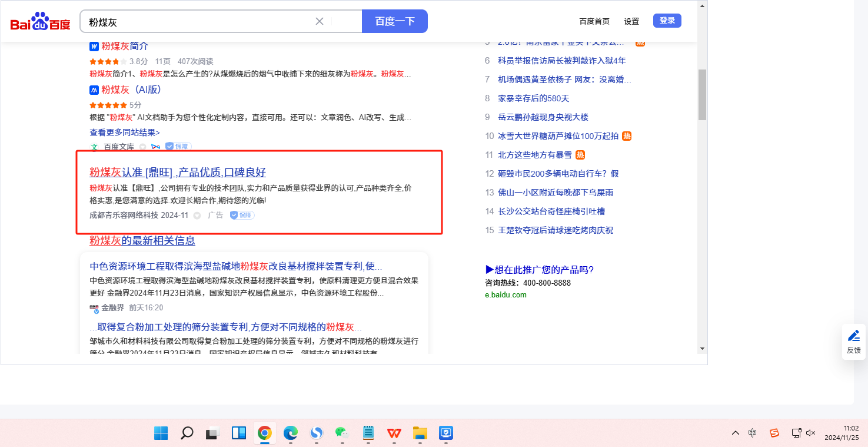Open WeChat from the taskbar
This screenshot has height=447, width=868.
point(342,433)
